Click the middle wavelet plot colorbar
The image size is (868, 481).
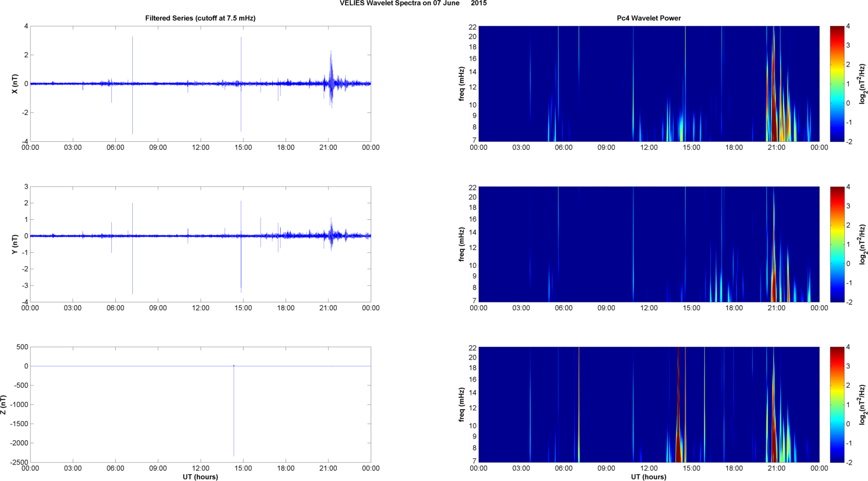837,244
